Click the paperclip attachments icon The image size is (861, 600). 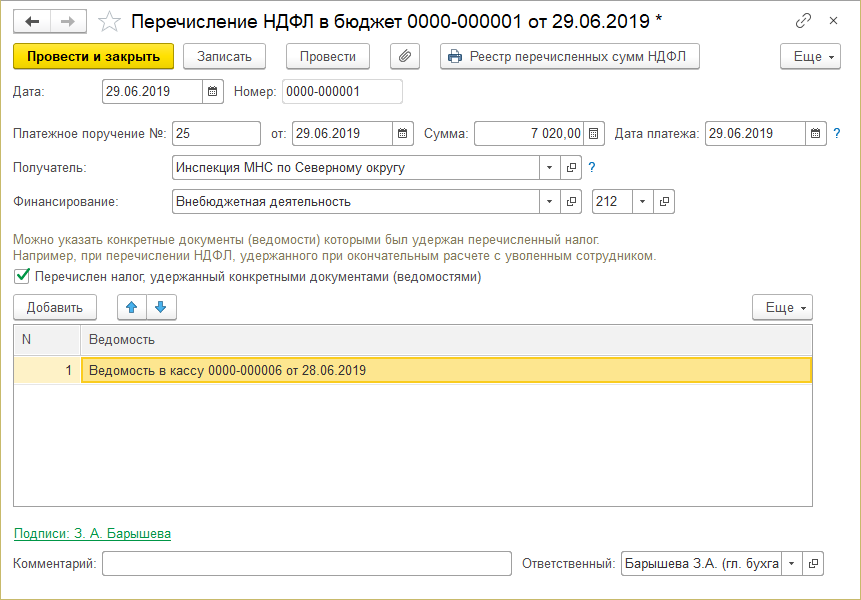click(x=405, y=57)
